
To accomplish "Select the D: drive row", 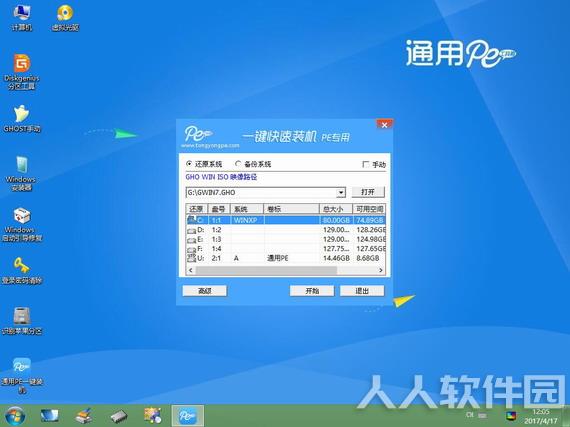I will click(286, 230).
